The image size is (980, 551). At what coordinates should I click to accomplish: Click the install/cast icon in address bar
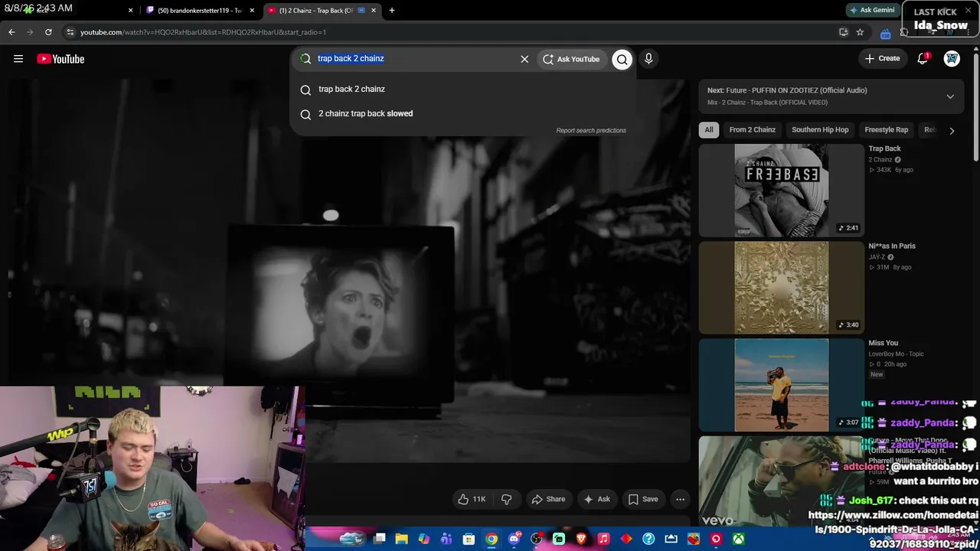[x=843, y=32]
